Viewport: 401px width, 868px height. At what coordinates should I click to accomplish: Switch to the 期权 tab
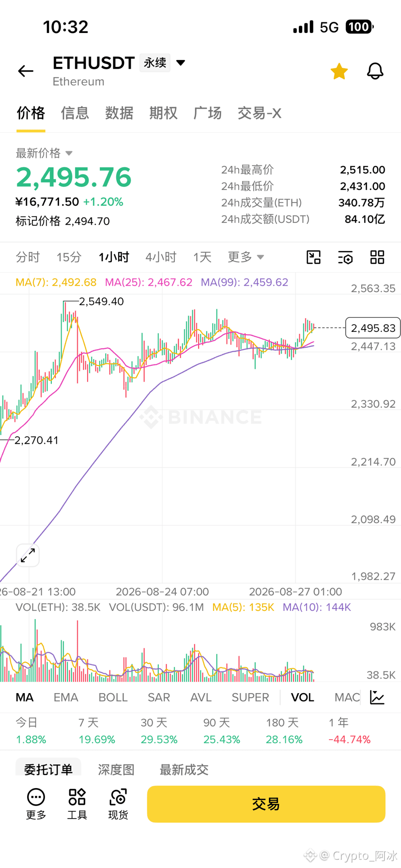163,113
